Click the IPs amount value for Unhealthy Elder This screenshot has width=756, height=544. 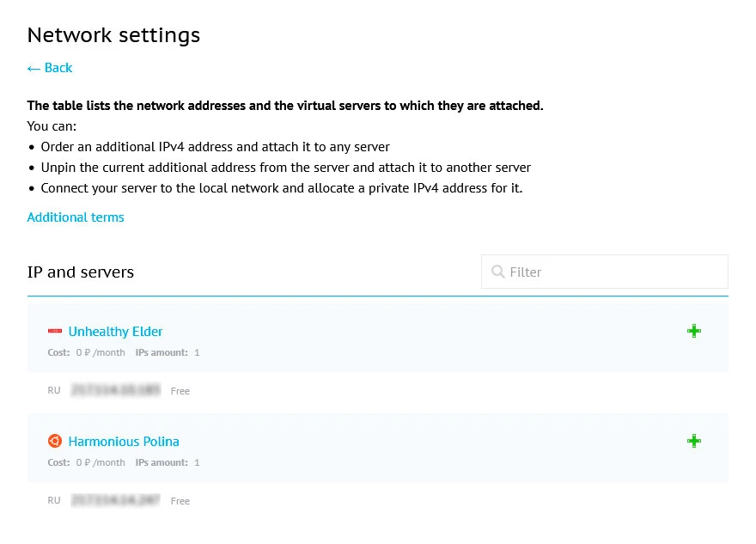(x=197, y=352)
